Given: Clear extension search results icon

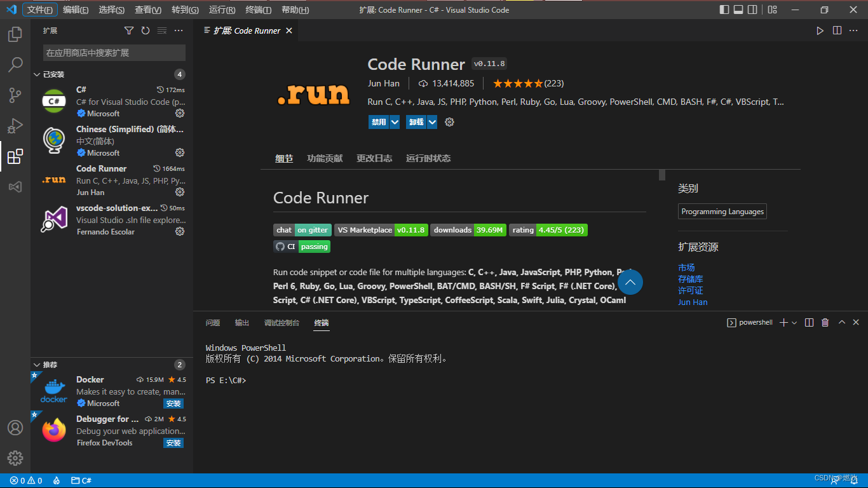Looking at the screenshot, I should 162,30.
